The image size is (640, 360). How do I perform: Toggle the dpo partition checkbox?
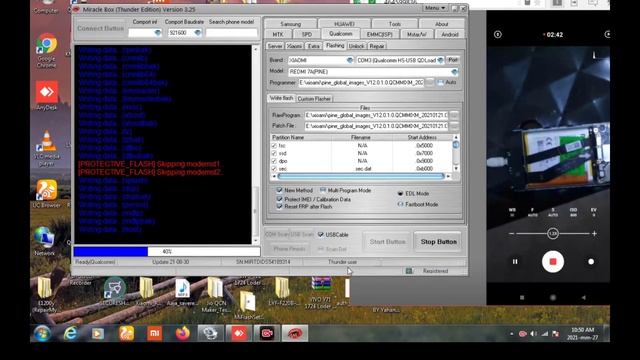pyautogui.click(x=274, y=161)
